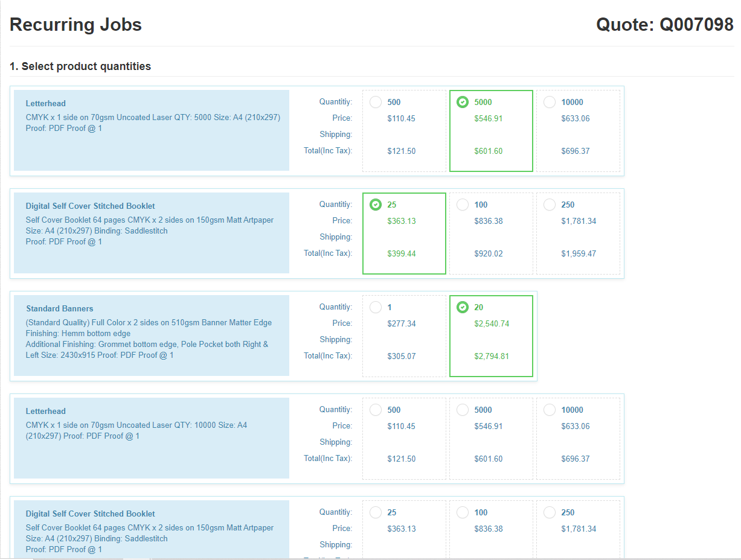Click the Quote: Q007098 heading

(x=664, y=25)
